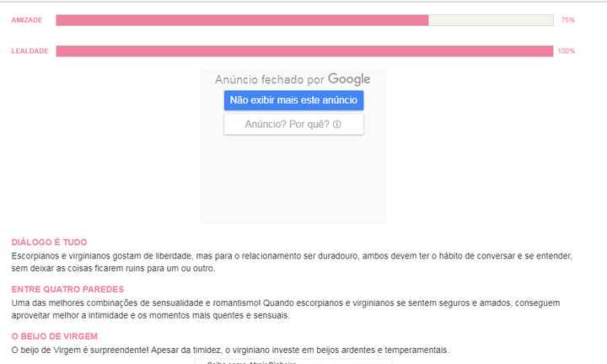
Task: Click the 'O BEIJO DE VIRGEM' heading
Action: coord(55,336)
